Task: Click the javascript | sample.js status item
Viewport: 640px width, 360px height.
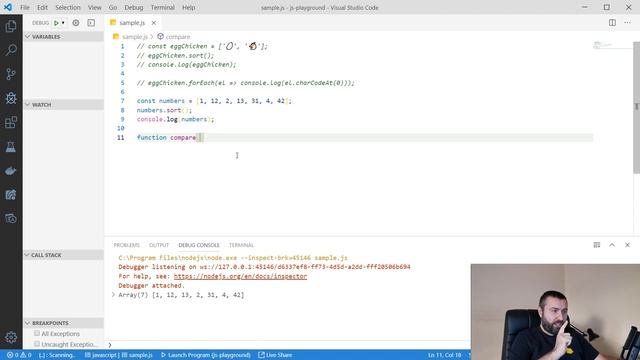Action: tap(118, 355)
